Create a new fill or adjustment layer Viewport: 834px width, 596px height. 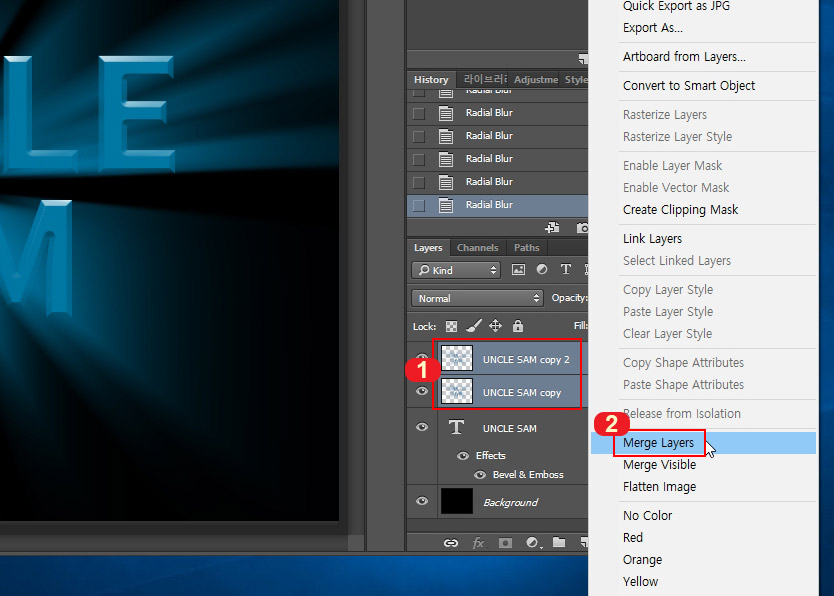533,543
